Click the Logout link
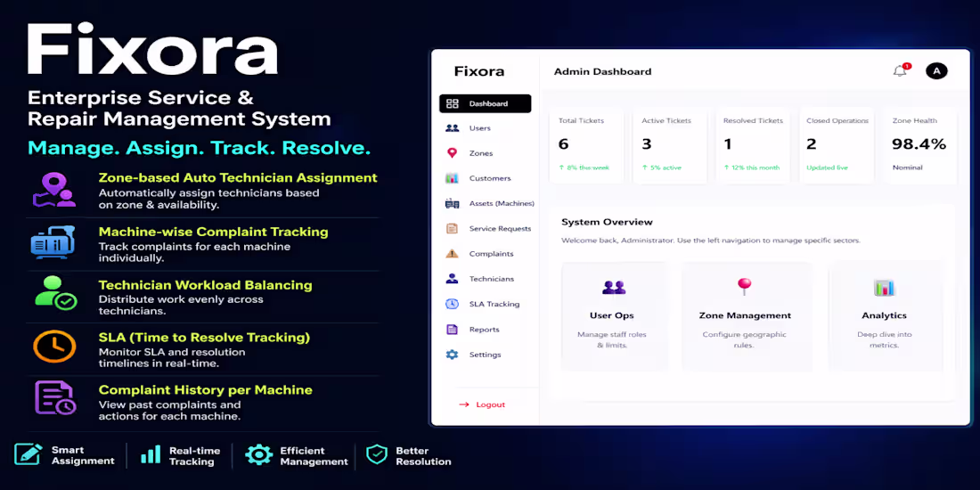This screenshot has width=980, height=490. point(490,404)
